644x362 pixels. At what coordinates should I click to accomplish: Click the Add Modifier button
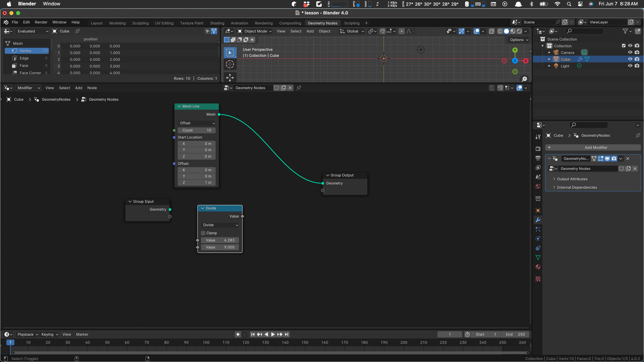click(593, 147)
